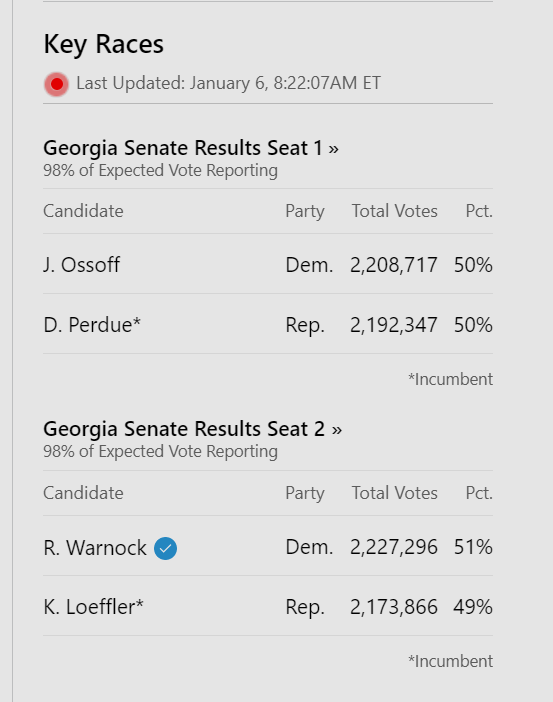The height and width of the screenshot is (702, 553).
Task: Select the J. Ossoff candidate row
Action: coord(268,264)
